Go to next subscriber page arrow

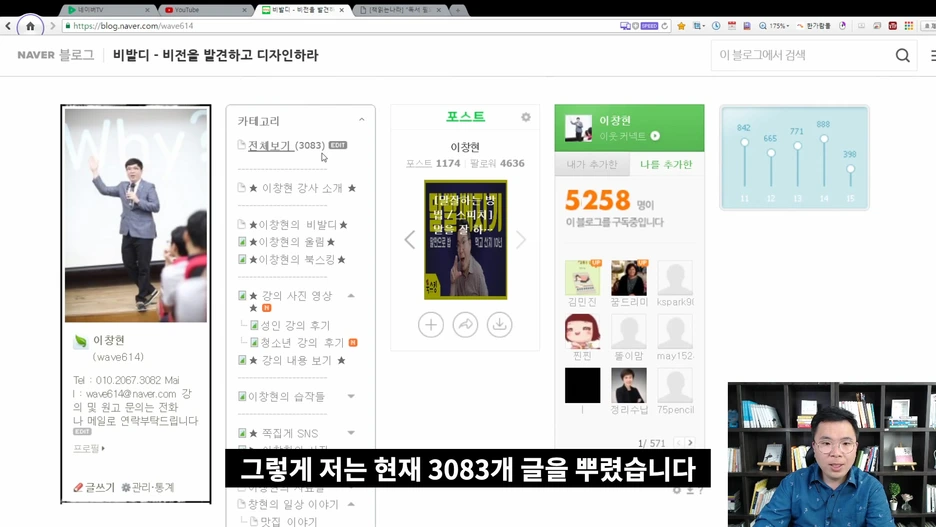click(x=690, y=443)
